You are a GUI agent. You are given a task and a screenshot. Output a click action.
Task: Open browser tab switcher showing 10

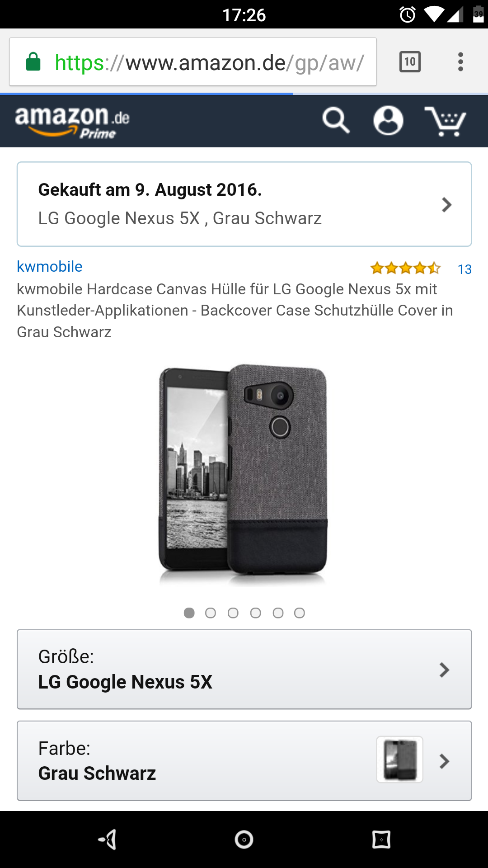410,62
